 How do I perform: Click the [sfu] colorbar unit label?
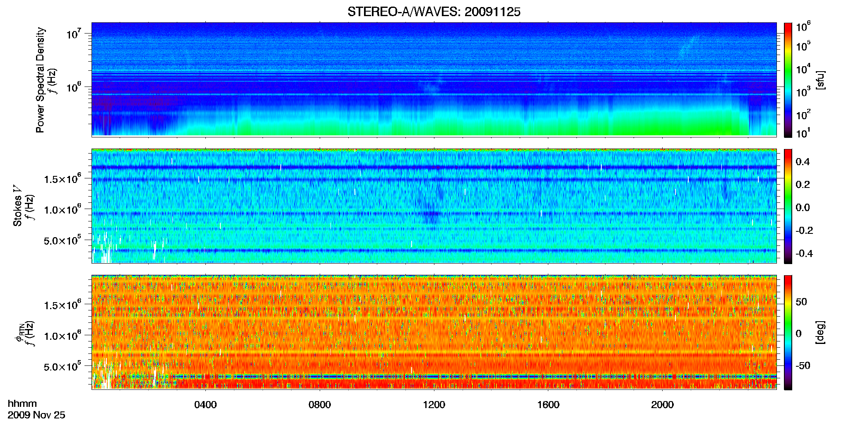820,80
